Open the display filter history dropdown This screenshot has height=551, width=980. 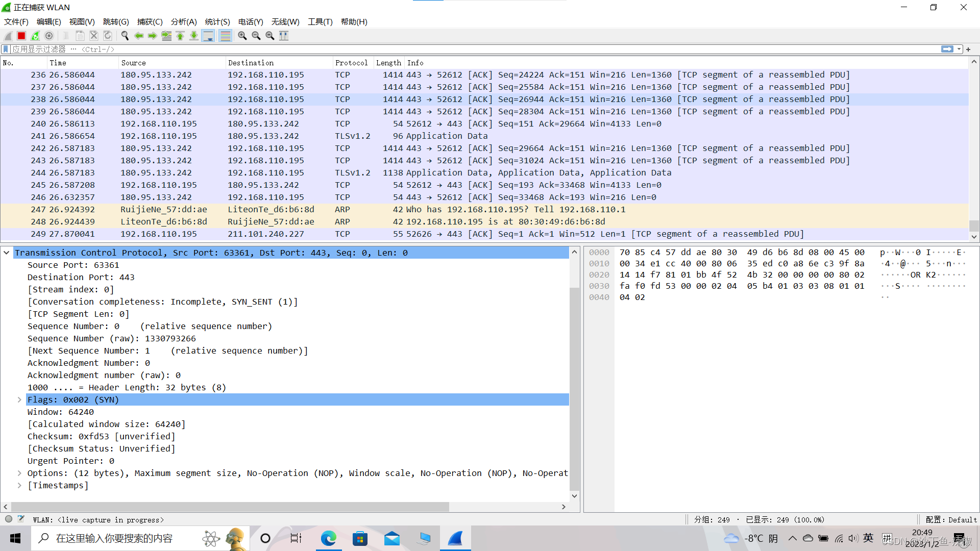[x=960, y=49]
